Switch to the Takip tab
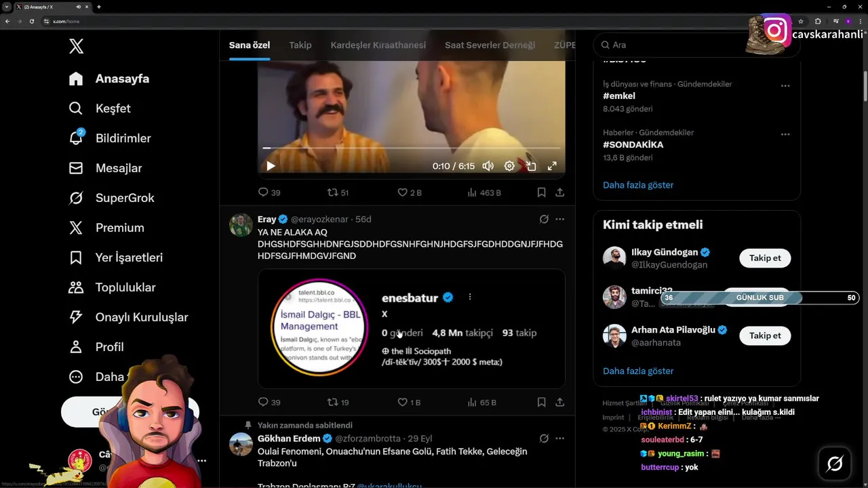Screen dimensions: 868x488 tap(300, 45)
